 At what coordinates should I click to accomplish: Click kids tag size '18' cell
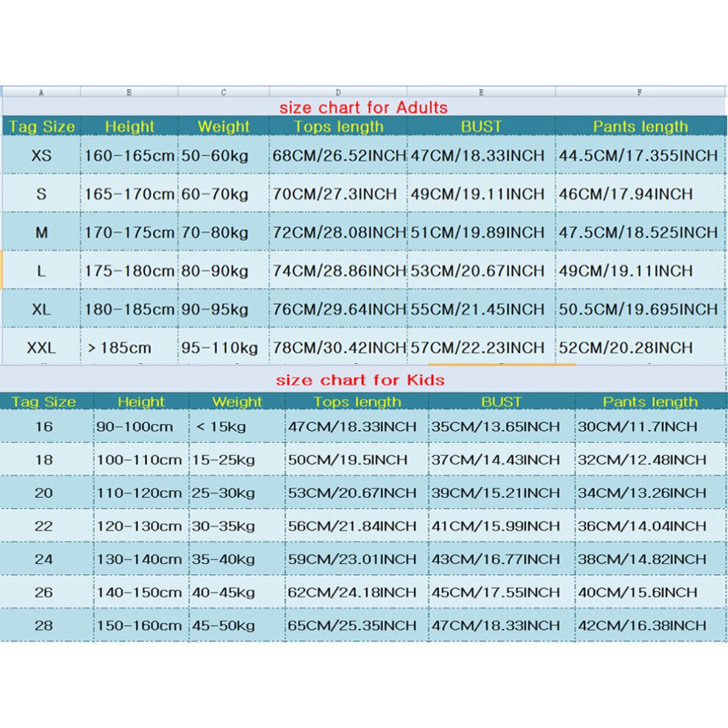click(x=46, y=459)
